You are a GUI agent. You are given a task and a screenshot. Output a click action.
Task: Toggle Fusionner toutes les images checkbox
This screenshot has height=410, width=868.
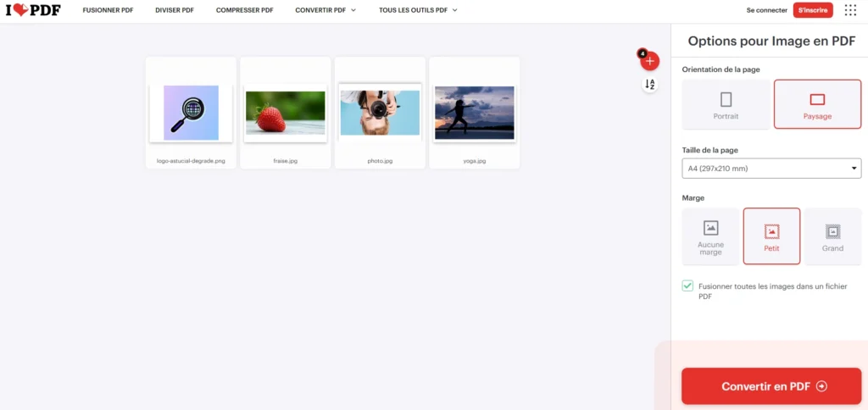pyautogui.click(x=687, y=286)
